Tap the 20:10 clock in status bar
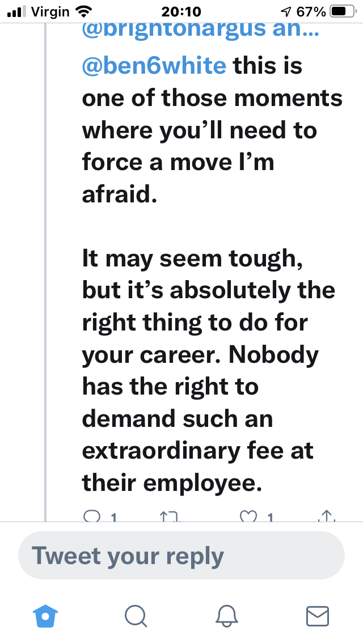Screen dimensions: 363x644 tap(181, 11)
